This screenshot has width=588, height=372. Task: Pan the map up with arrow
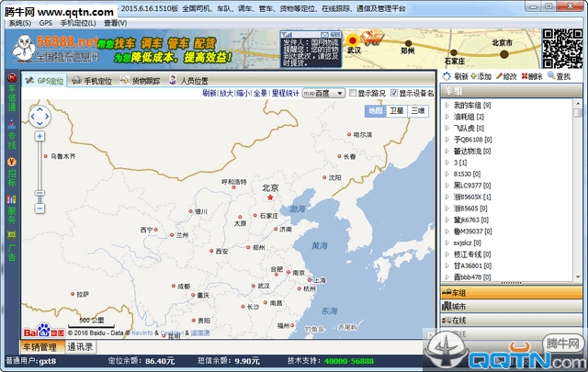pyautogui.click(x=40, y=109)
